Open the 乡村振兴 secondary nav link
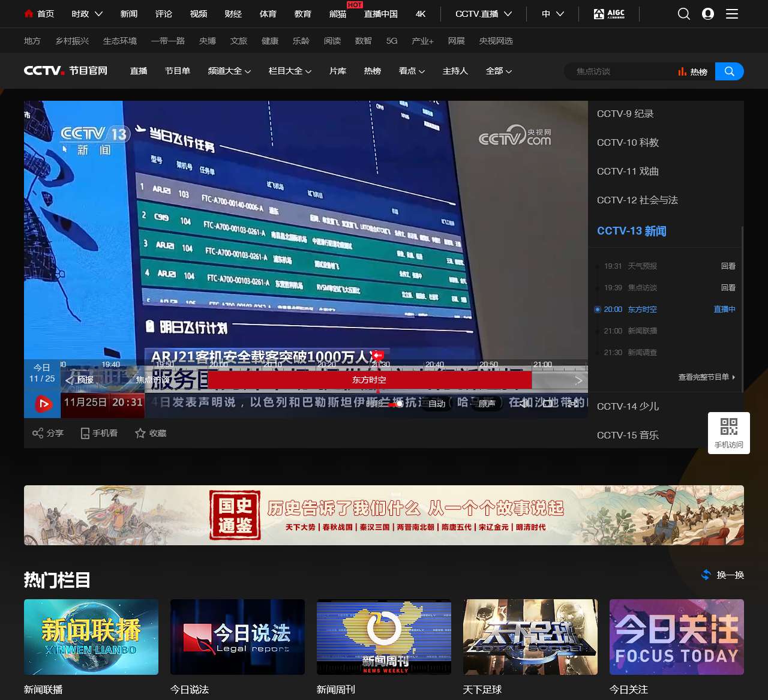The image size is (768, 700). point(72,41)
